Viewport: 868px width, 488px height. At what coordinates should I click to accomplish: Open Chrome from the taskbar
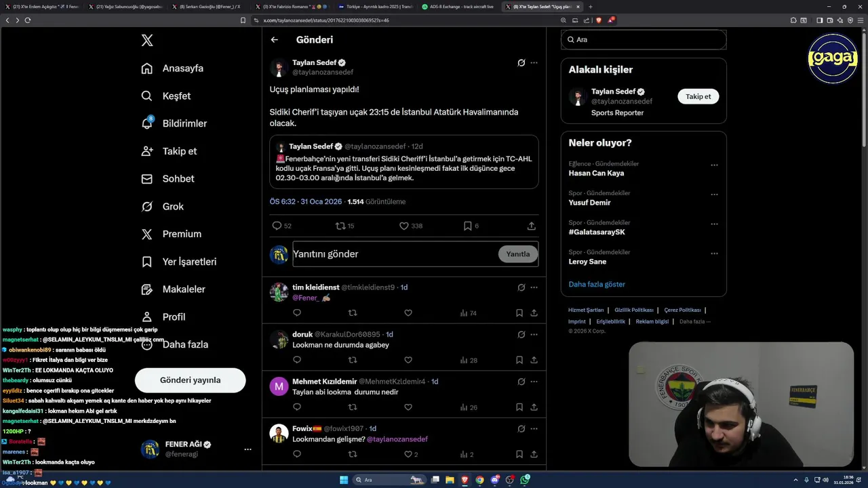(x=479, y=480)
